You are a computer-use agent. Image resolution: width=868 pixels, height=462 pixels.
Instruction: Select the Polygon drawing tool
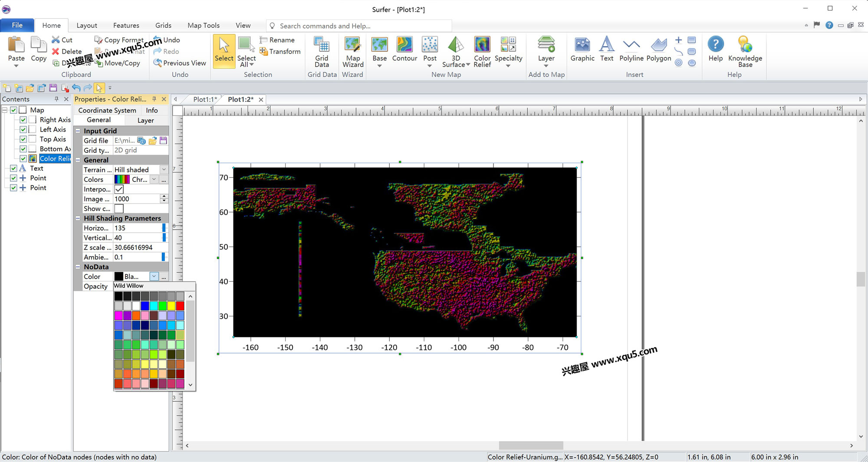[659, 49]
